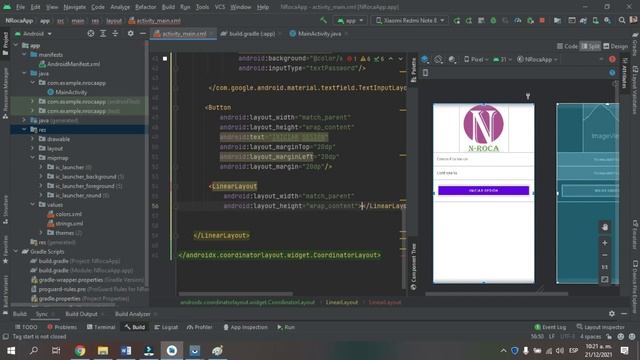This screenshot has height=360, width=640.
Task: Click the Debug app bug icon
Action: 493,20
